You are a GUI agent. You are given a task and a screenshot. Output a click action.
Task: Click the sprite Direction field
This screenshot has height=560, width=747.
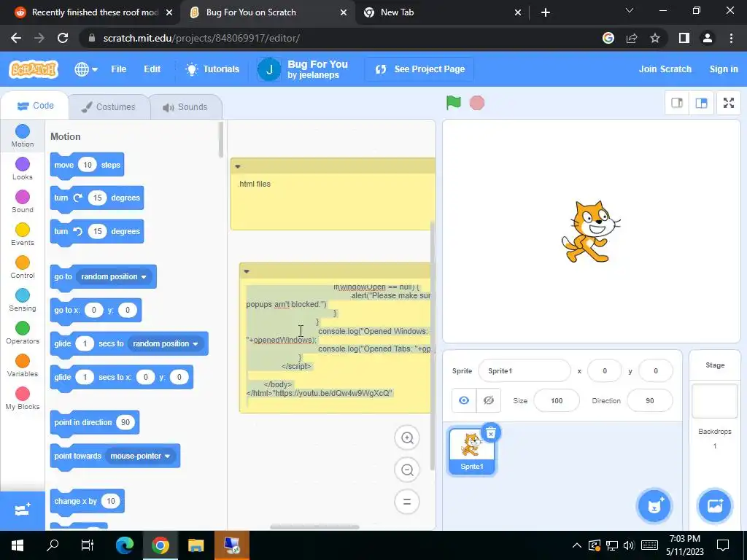point(650,400)
